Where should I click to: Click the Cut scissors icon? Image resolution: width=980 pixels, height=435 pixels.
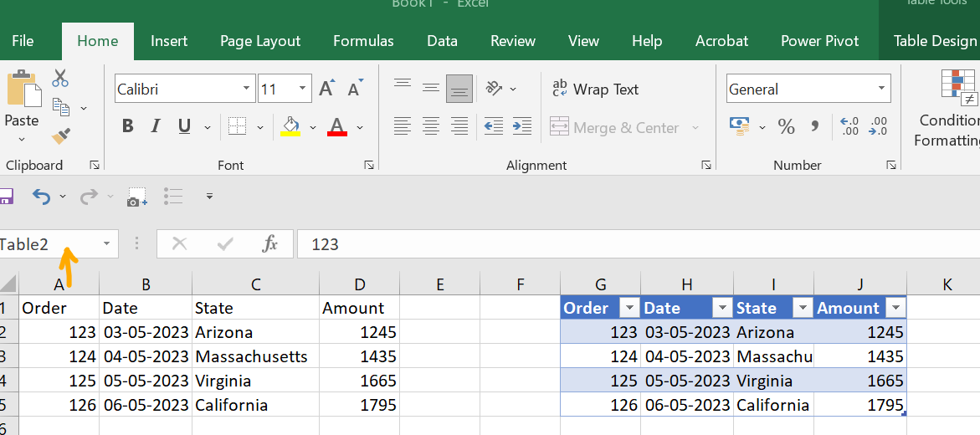pyautogui.click(x=60, y=79)
